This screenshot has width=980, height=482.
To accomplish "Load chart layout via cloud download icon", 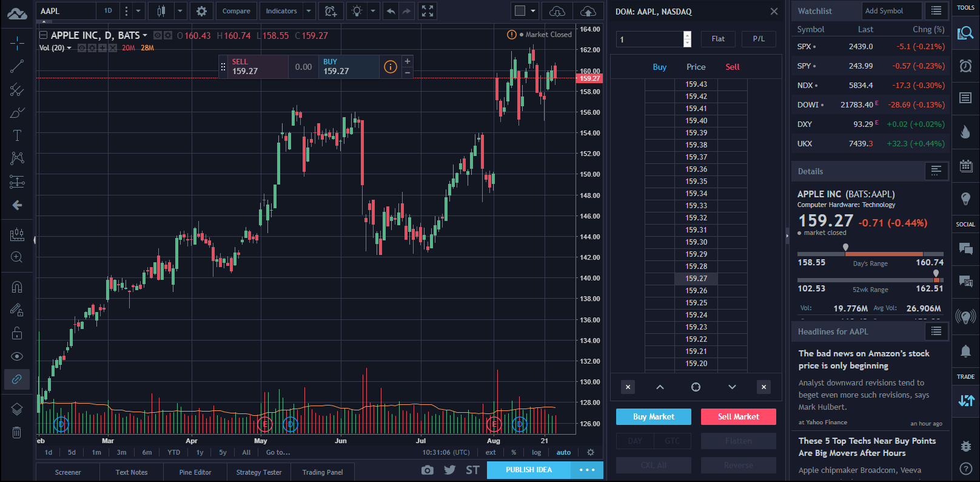I will (557, 11).
